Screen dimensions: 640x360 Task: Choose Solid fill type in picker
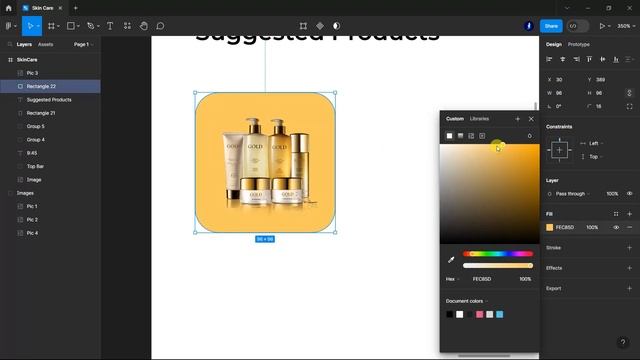tap(449, 136)
